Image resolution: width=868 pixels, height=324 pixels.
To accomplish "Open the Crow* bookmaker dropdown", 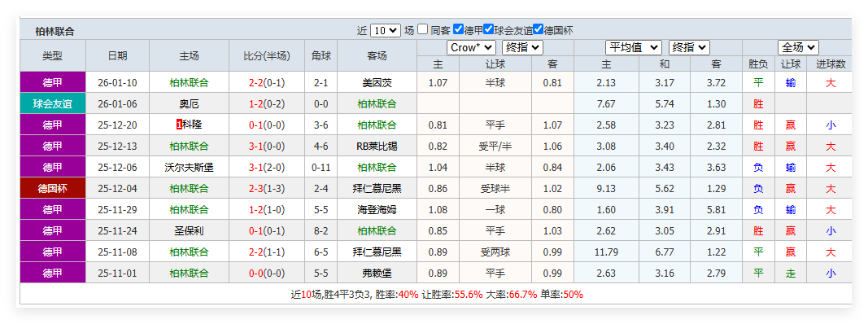I will point(471,48).
